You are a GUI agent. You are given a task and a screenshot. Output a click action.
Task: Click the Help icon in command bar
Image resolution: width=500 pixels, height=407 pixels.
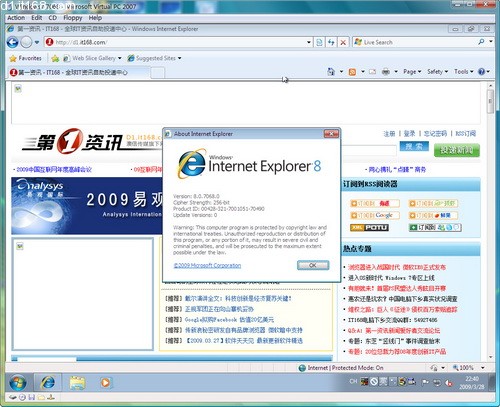481,72
